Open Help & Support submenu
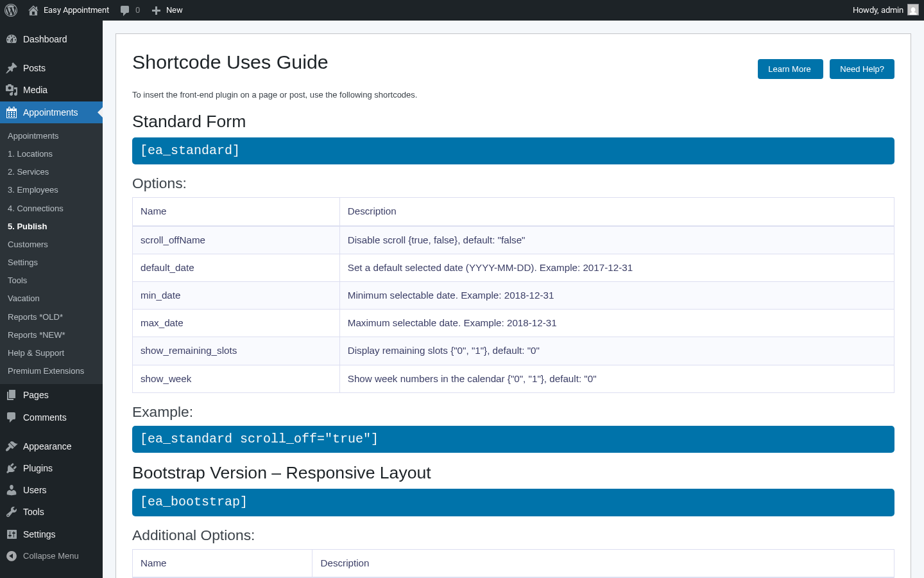Screen dimensions: 924x578 click(x=36, y=353)
